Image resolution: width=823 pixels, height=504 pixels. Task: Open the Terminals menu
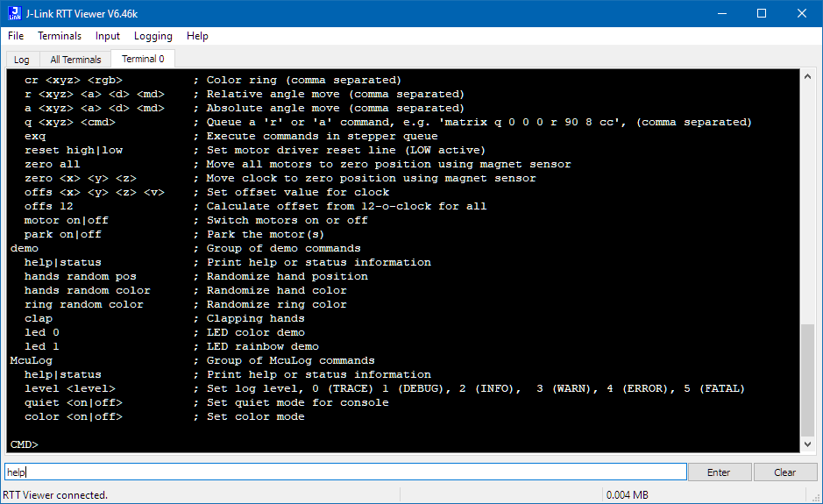pos(60,36)
